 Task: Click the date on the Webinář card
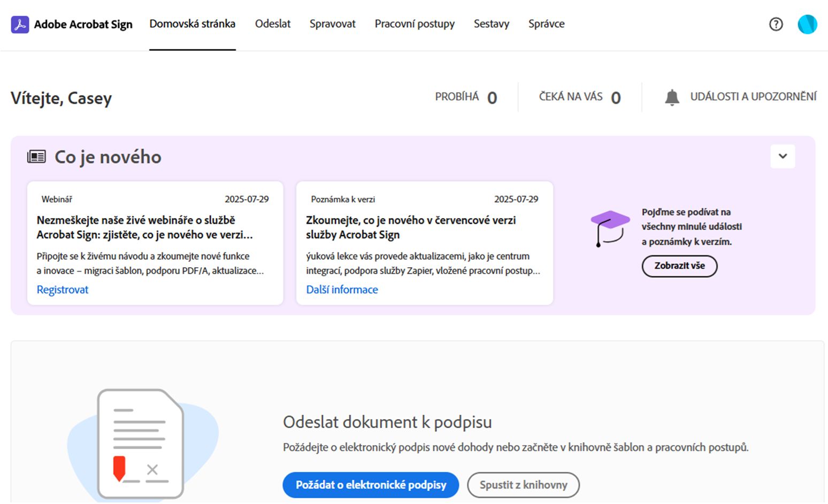pos(247,199)
